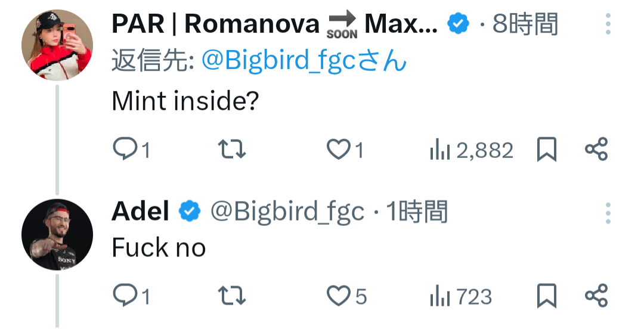This screenshot has width=644, height=332.
Task: Open Adel's profile avatar
Action: pyautogui.click(x=57, y=234)
